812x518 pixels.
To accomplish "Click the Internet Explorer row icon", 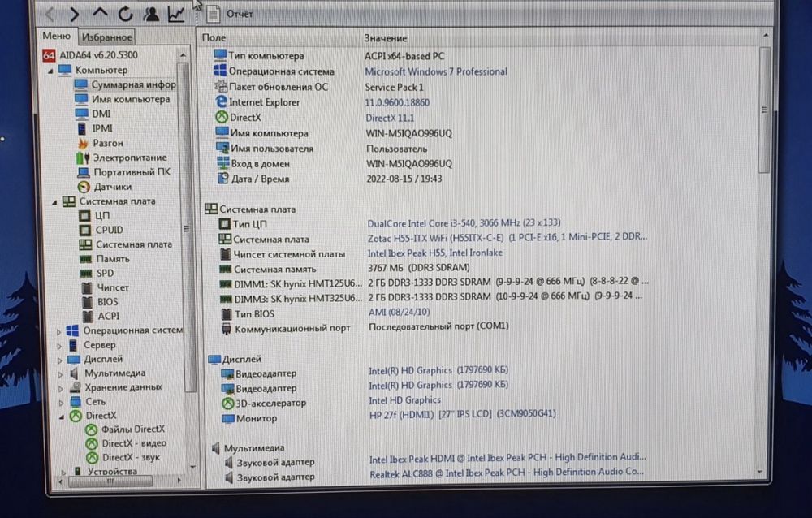I will (x=221, y=102).
